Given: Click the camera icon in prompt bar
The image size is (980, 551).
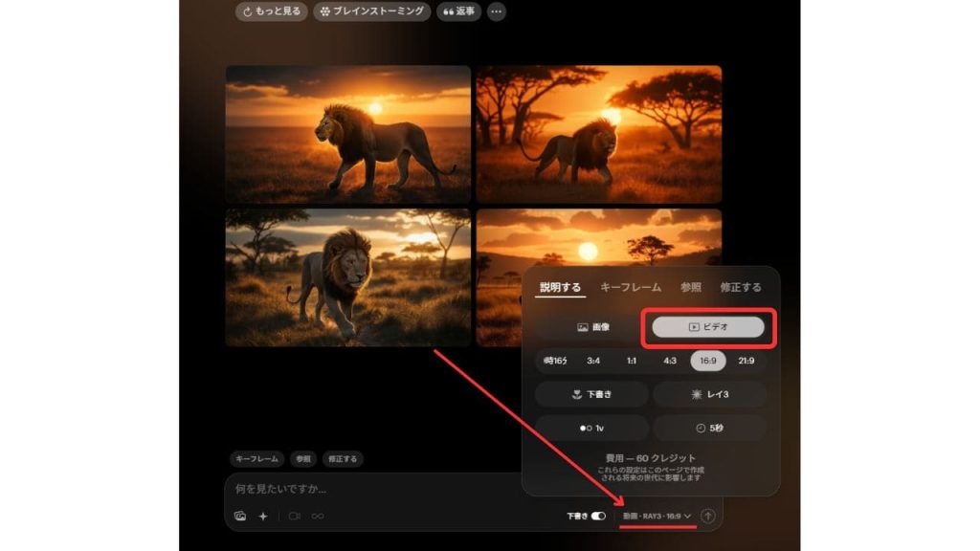Looking at the screenshot, I should coord(295,516).
